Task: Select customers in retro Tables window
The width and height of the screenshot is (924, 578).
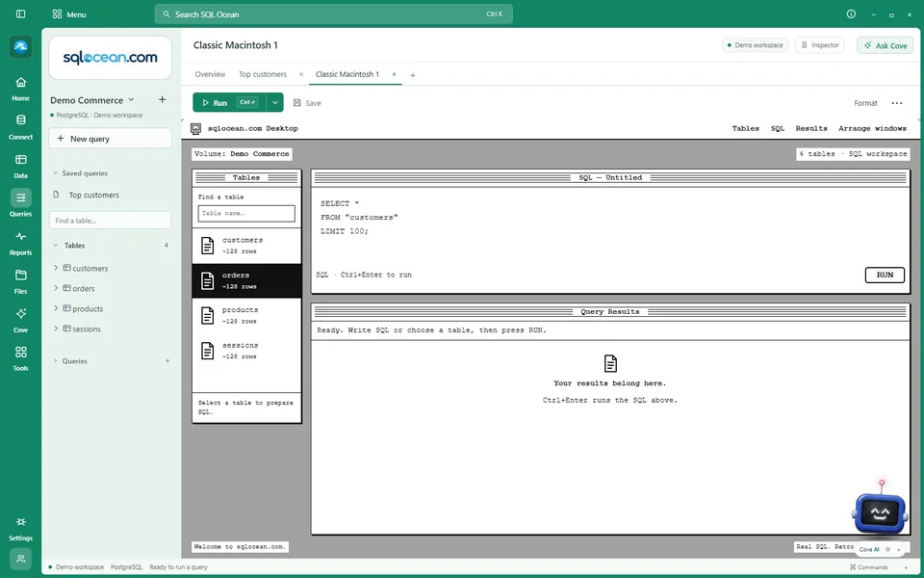Action: click(x=246, y=246)
